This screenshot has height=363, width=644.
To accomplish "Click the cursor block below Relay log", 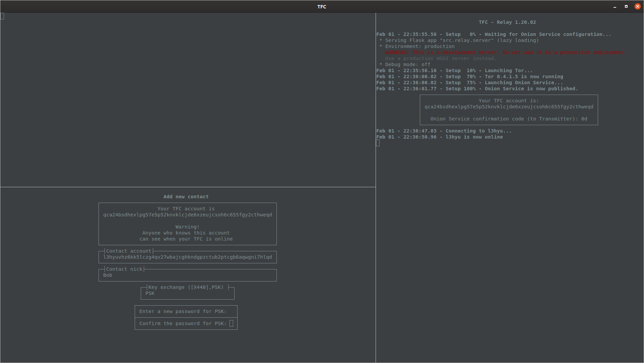I will (x=378, y=143).
